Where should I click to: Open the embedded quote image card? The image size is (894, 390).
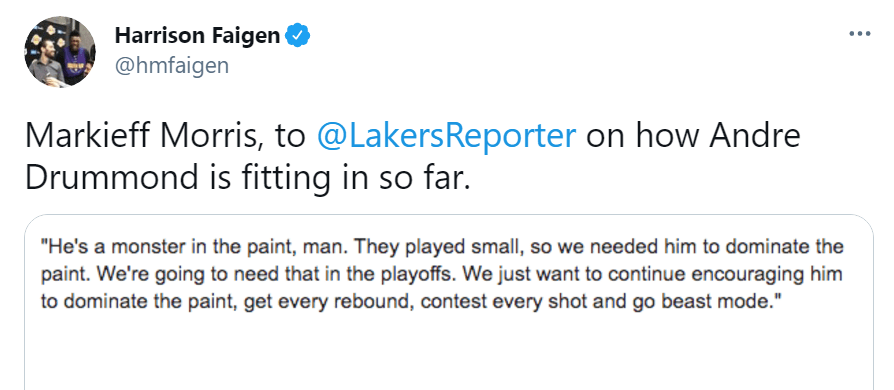pos(449,302)
